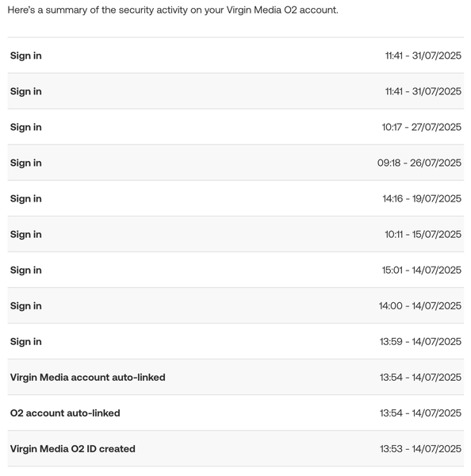
Task: Select the Sign in entry at 13:59 14/07/2025
Action: pos(235,341)
